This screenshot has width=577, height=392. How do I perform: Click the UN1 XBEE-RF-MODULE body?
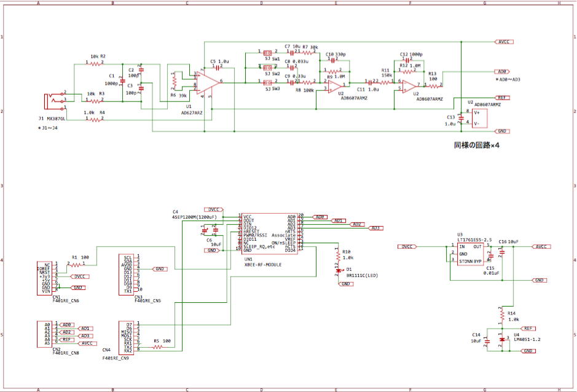click(270, 233)
